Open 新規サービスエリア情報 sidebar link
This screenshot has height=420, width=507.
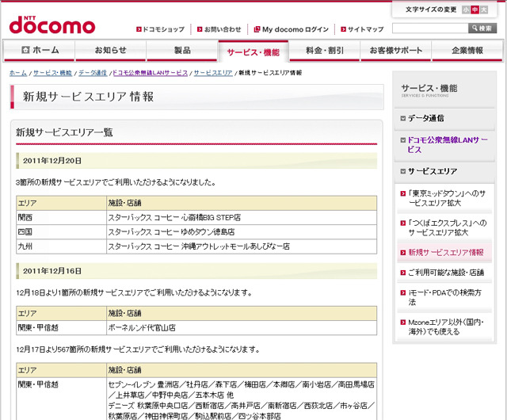pyautogui.click(x=446, y=253)
